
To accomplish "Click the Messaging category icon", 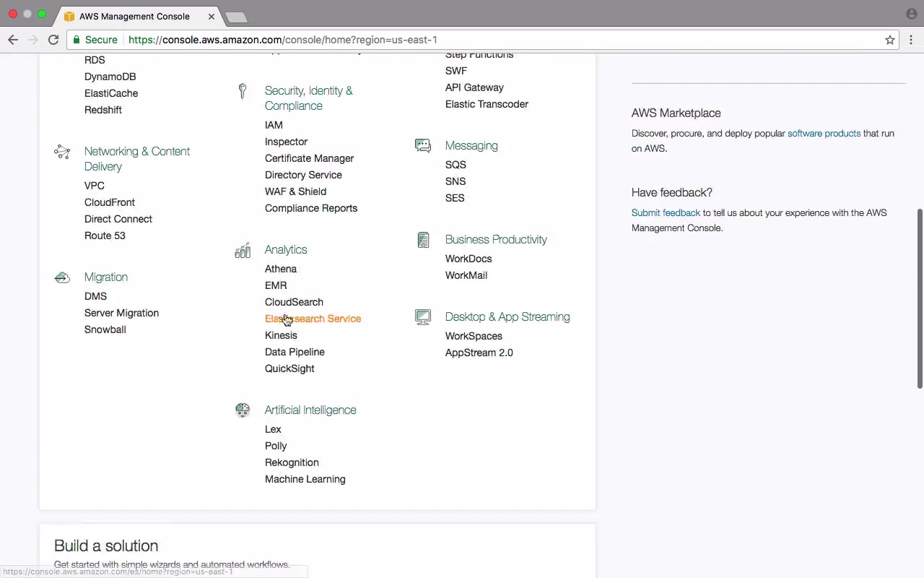I will [423, 146].
